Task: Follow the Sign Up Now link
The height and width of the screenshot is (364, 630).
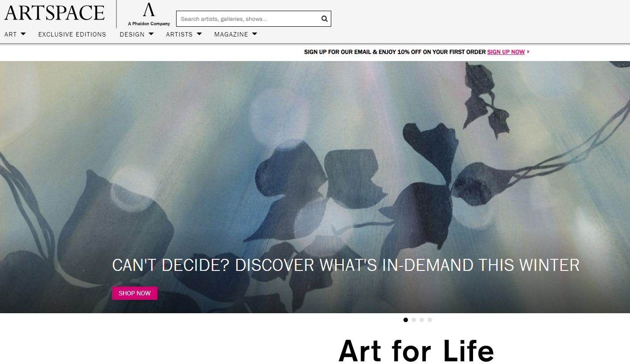Action: pyautogui.click(x=506, y=52)
